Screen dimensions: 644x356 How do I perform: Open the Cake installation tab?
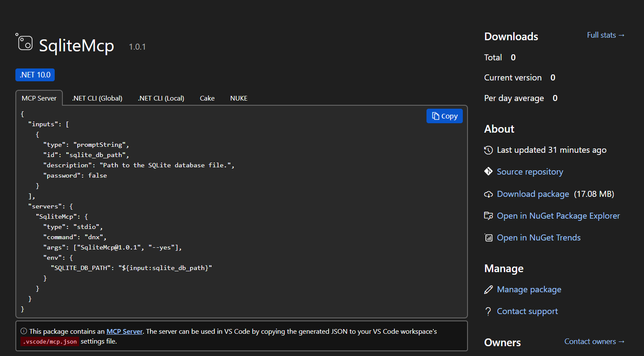pyautogui.click(x=207, y=98)
